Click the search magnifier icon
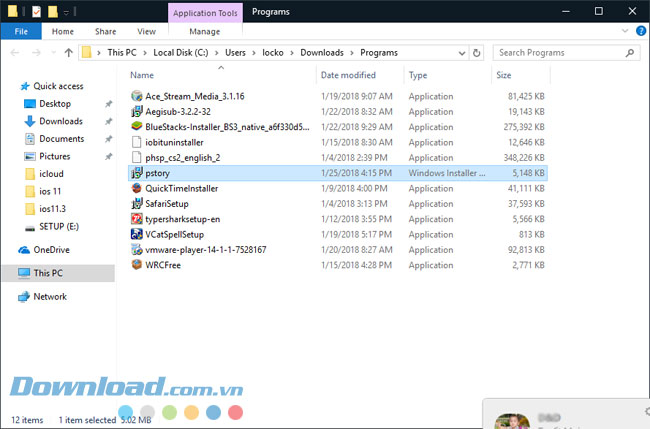Screen dimensions: 650x429 point(630,53)
